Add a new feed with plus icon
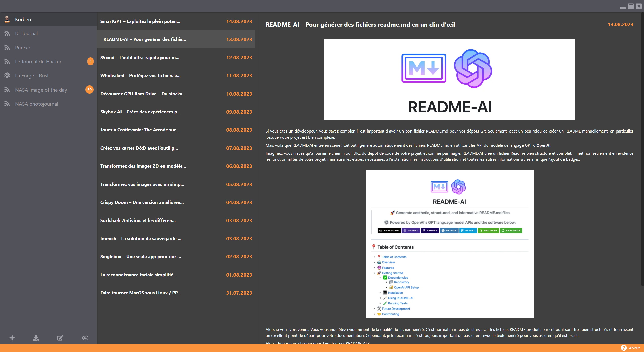The height and width of the screenshot is (352, 644). pos(12,338)
